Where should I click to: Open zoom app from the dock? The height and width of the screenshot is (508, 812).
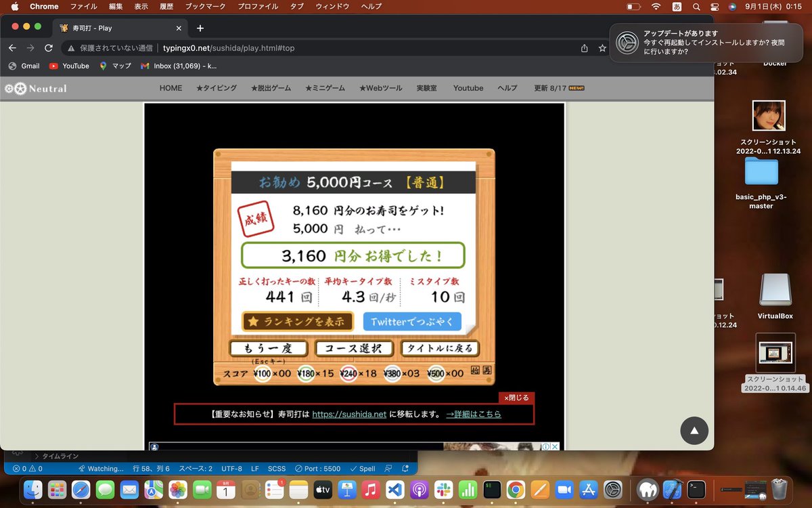[564, 489]
